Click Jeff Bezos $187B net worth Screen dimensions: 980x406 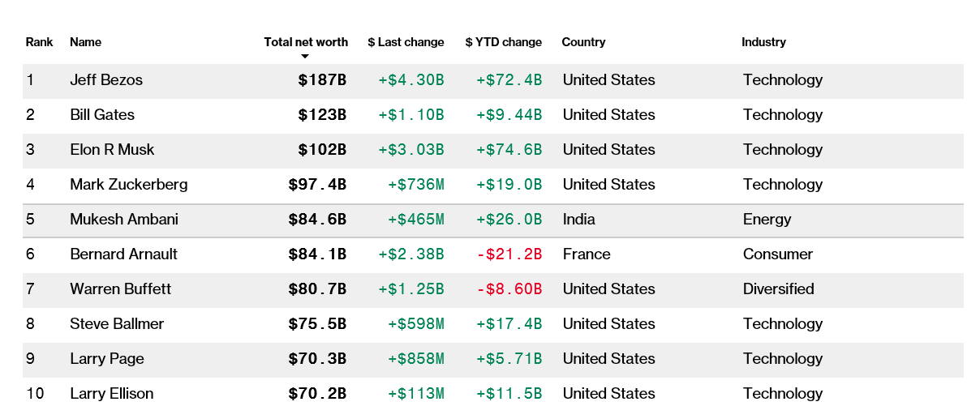tap(322, 80)
